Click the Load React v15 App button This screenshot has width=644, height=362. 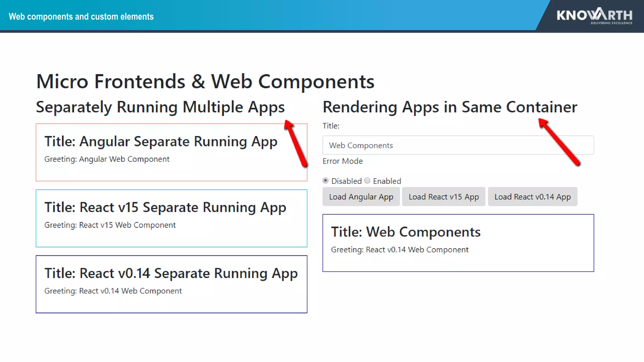(x=444, y=197)
